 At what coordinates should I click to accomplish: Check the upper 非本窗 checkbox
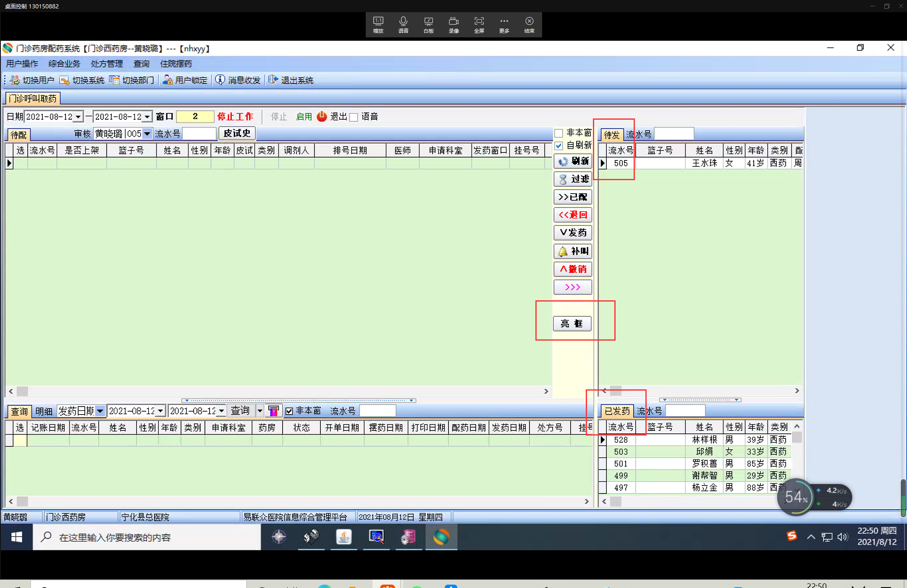pos(559,133)
